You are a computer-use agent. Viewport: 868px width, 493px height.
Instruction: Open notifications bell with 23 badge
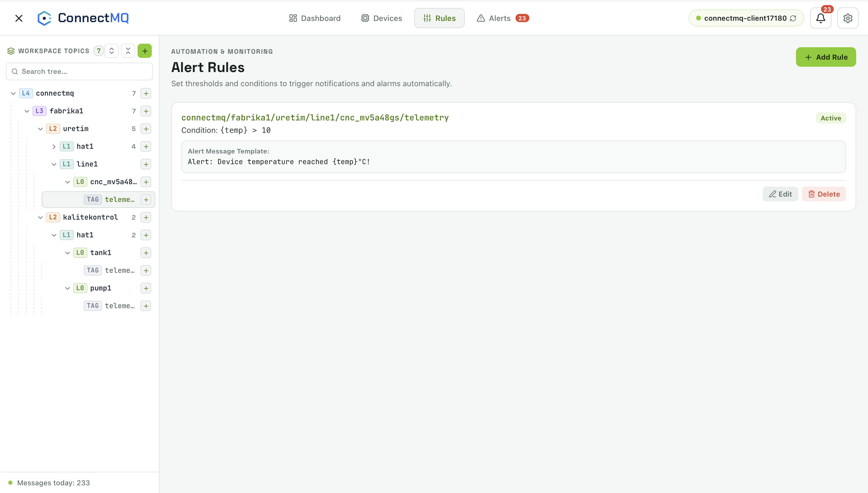[x=820, y=18]
